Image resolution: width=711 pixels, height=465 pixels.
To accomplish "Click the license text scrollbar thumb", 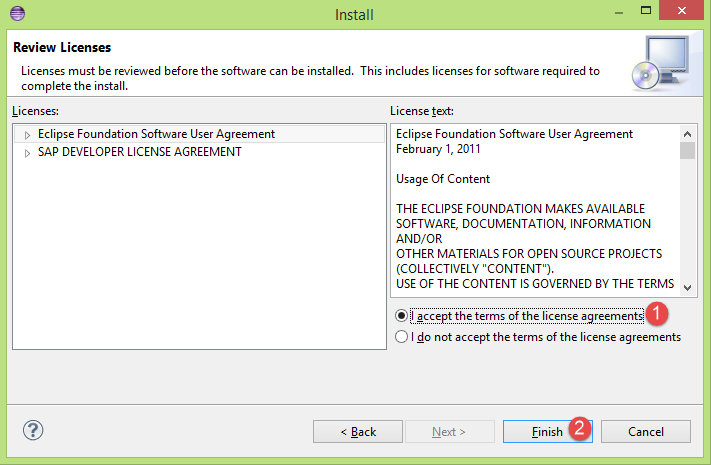I will point(687,151).
